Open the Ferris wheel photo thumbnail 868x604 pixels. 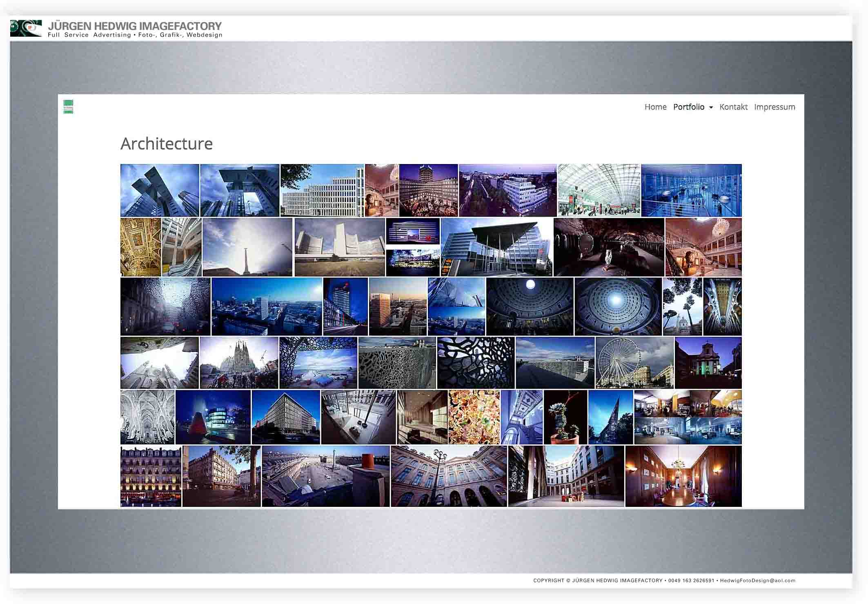point(634,362)
